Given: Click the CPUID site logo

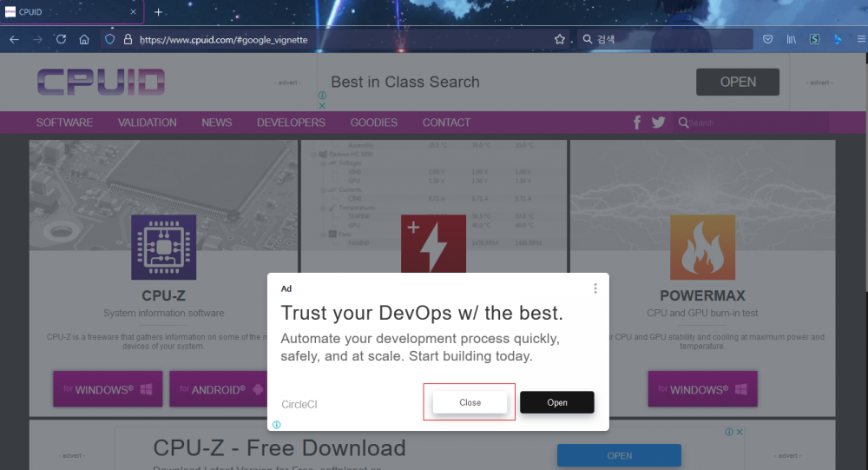Looking at the screenshot, I should tap(102, 82).
